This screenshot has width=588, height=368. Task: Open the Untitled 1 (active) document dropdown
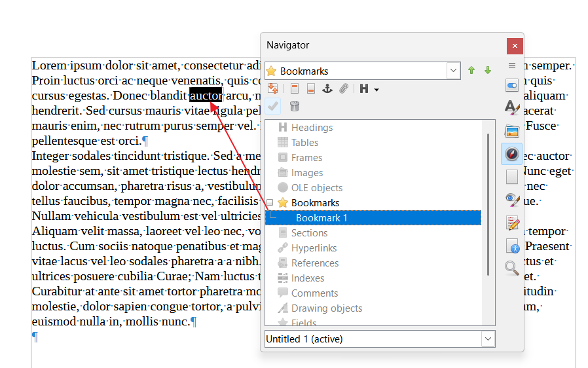coord(488,339)
